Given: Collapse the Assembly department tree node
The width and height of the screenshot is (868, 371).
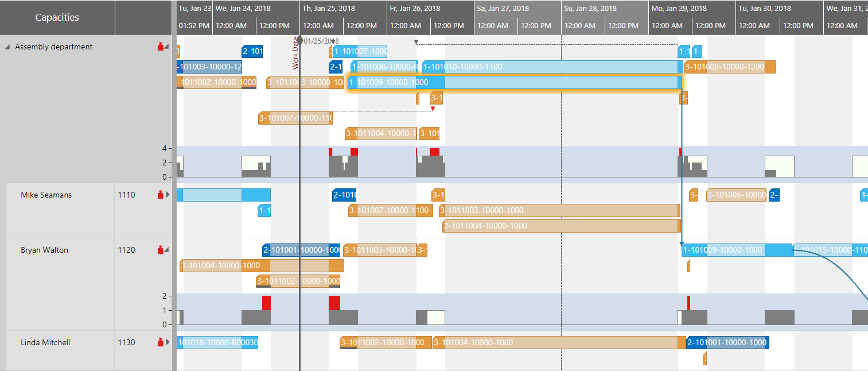Looking at the screenshot, I should (7, 47).
